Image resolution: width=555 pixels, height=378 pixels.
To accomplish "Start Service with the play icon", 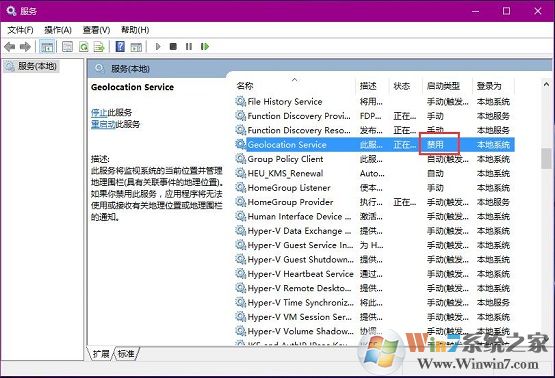I will click(158, 46).
